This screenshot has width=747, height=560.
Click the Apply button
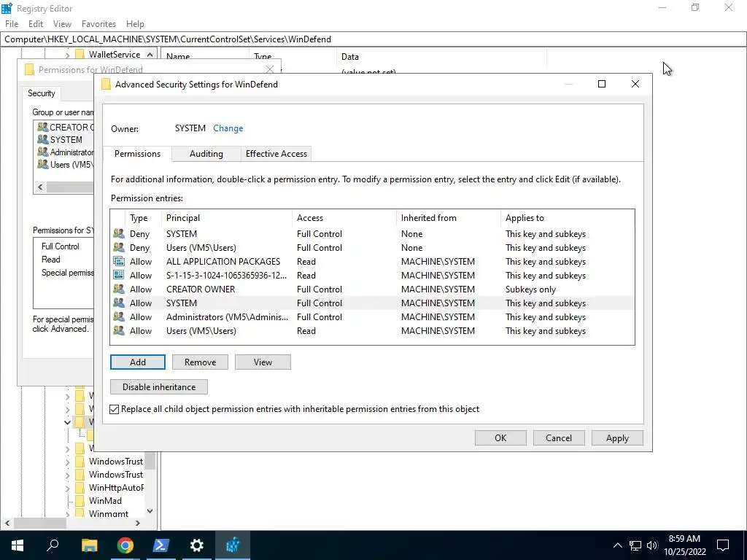coord(617,437)
